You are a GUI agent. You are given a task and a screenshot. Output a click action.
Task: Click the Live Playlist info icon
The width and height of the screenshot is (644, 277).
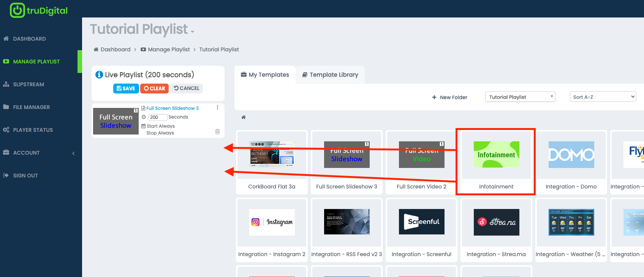99,74
